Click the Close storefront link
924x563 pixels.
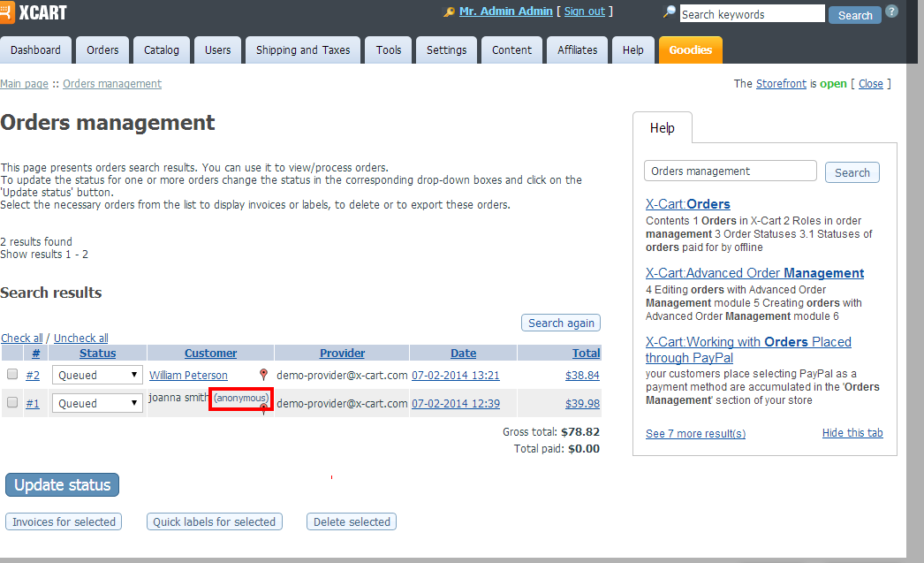coord(870,84)
